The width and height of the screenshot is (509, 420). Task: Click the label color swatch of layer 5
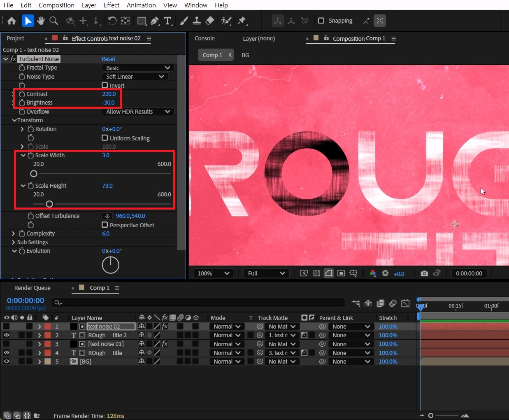[x=48, y=362]
